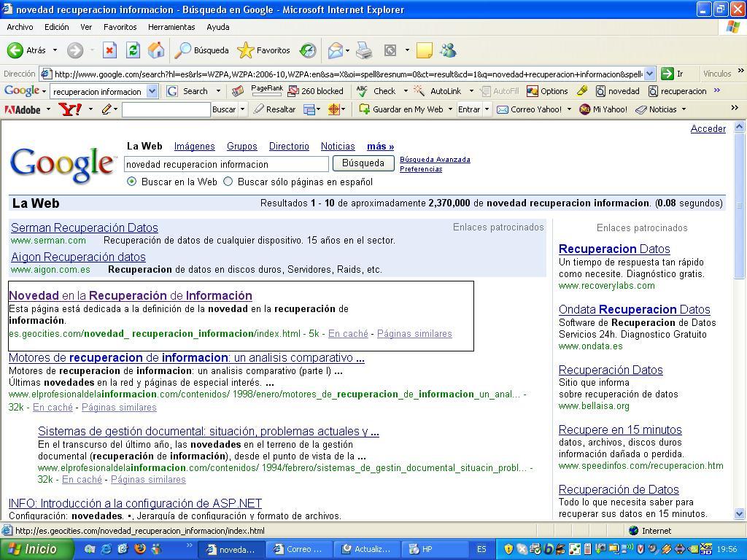Switch to HP taskbar window
747x560 pixels.
(436, 549)
